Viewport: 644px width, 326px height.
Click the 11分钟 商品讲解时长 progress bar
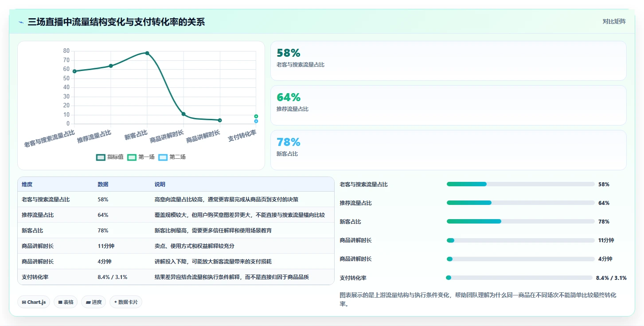[x=521, y=240]
